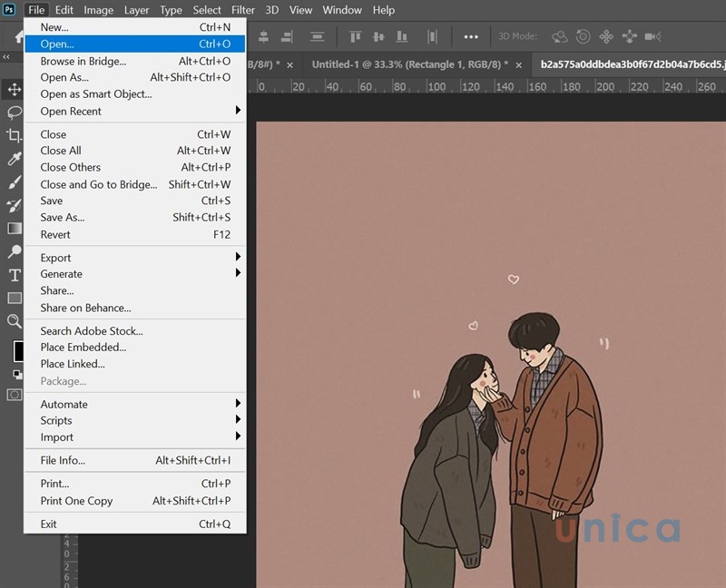Viewport: 726px width, 588px height.
Task: Open extra options via the ellipsis icon
Action: [472, 36]
